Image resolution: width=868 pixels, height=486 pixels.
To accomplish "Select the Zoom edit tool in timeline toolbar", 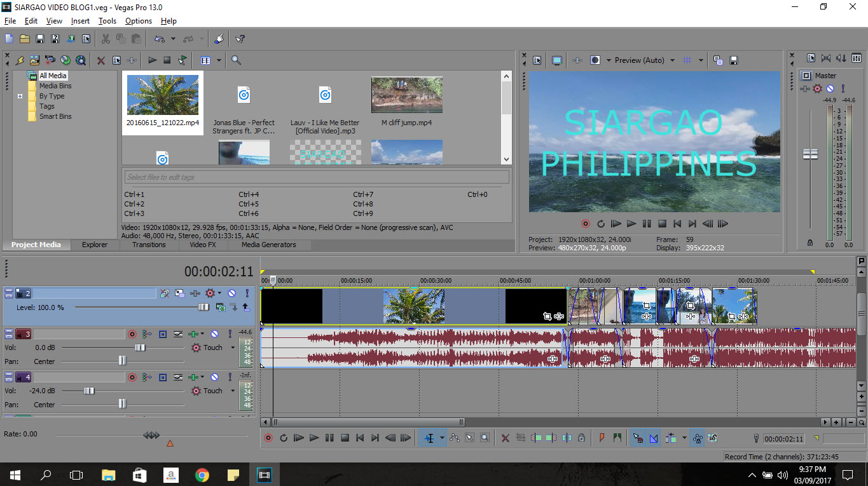I will pos(485,438).
